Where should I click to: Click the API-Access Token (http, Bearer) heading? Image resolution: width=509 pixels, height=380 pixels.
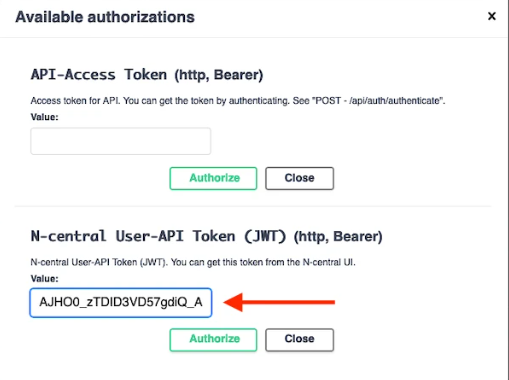click(147, 75)
